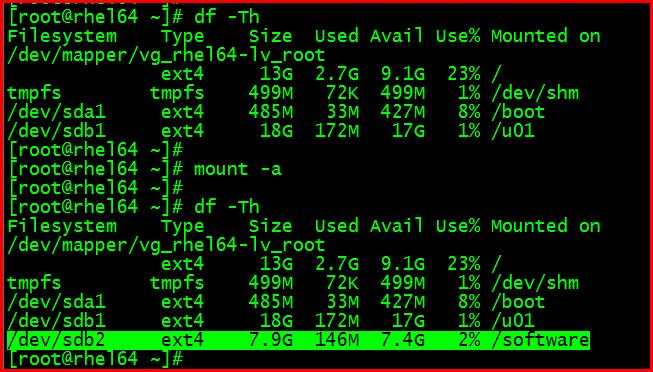The image size is (653, 372).
Task: Click 'Use%' header in second df output
Action: click(458, 226)
